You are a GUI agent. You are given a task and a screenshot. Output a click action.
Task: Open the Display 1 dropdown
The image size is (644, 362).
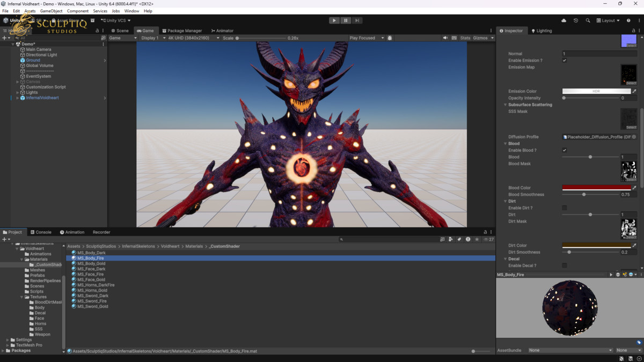[152, 38]
